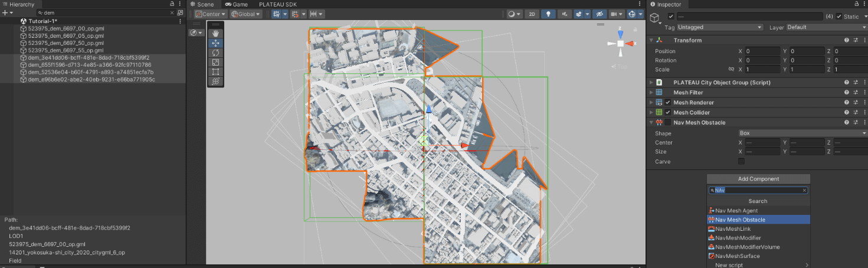The height and width of the screenshot is (268, 868).
Task: Click the scene gizmo X axis cone
Action: pyautogui.click(x=631, y=44)
